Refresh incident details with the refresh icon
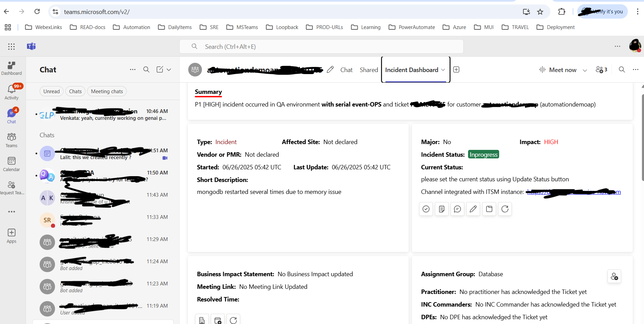This screenshot has height=324, width=644. coord(505,209)
